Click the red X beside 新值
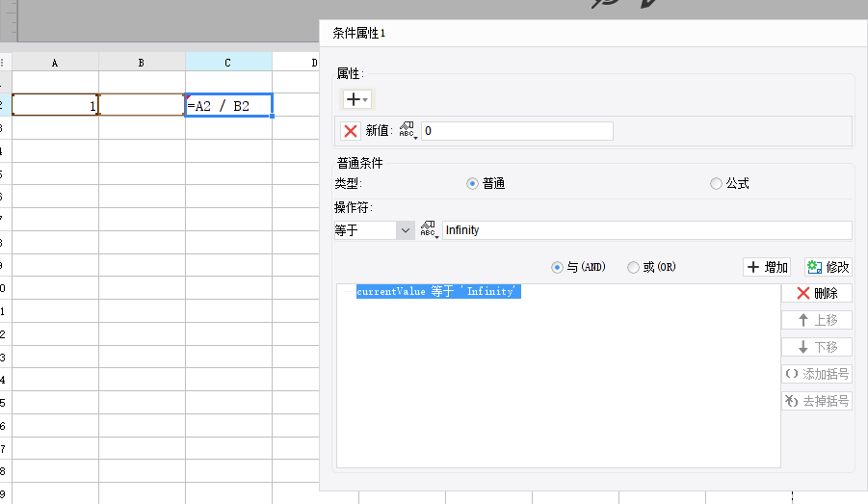The width and height of the screenshot is (868, 504). pos(351,131)
